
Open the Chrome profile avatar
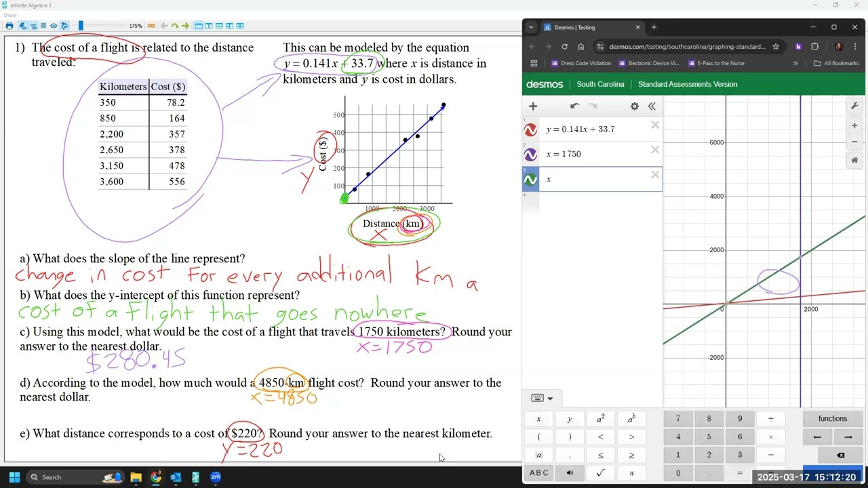[x=839, y=47]
